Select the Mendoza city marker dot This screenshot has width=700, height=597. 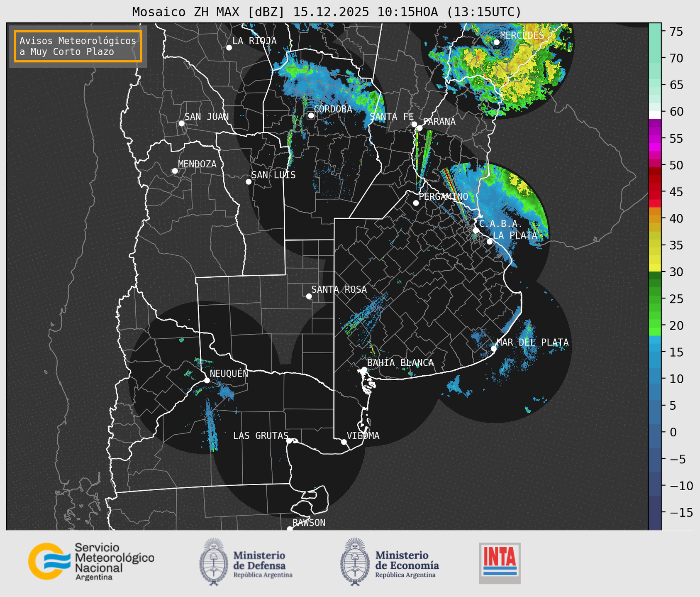coord(175,171)
